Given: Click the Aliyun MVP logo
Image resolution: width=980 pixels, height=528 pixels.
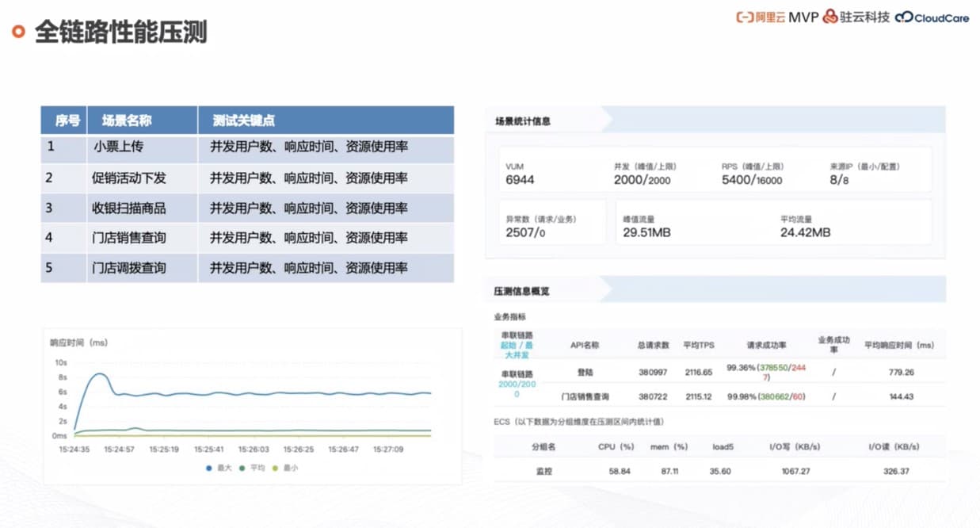Looking at the screenshot, I should pyautogui.click(x=776, y=17).
